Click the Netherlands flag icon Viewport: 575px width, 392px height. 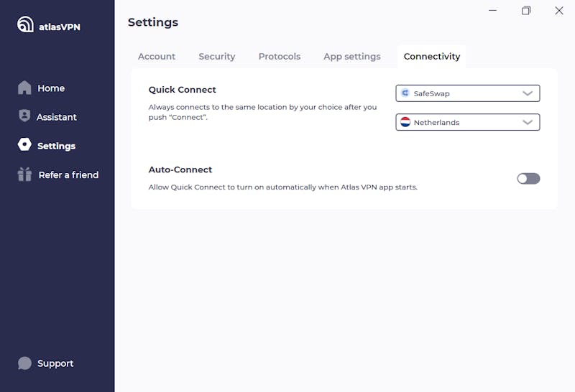pos(405,122)
